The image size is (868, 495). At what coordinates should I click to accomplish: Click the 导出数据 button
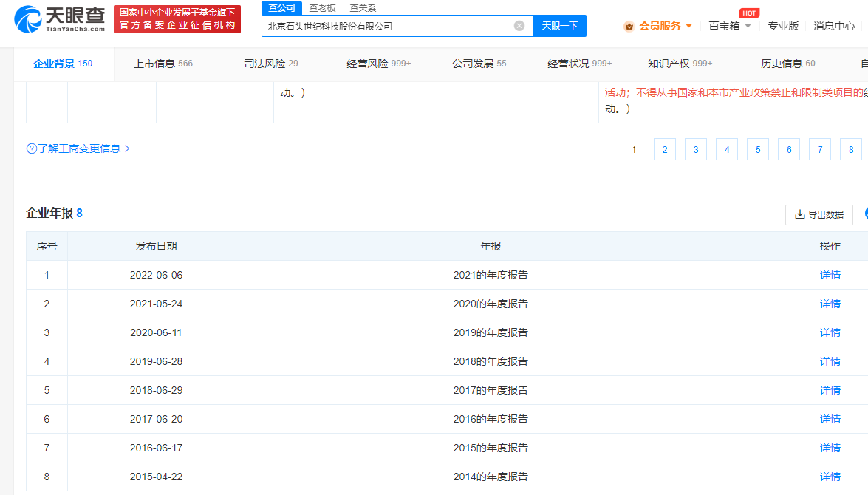[x=819, y=214]
